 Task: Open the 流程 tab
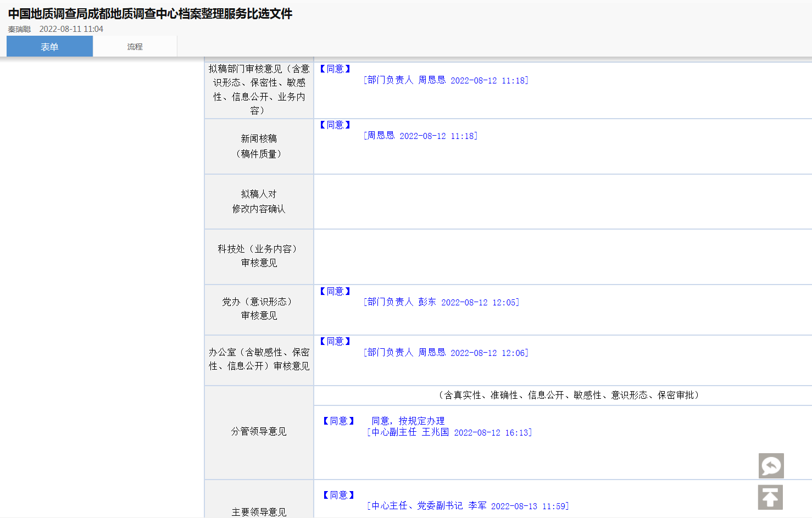(135, 47)
